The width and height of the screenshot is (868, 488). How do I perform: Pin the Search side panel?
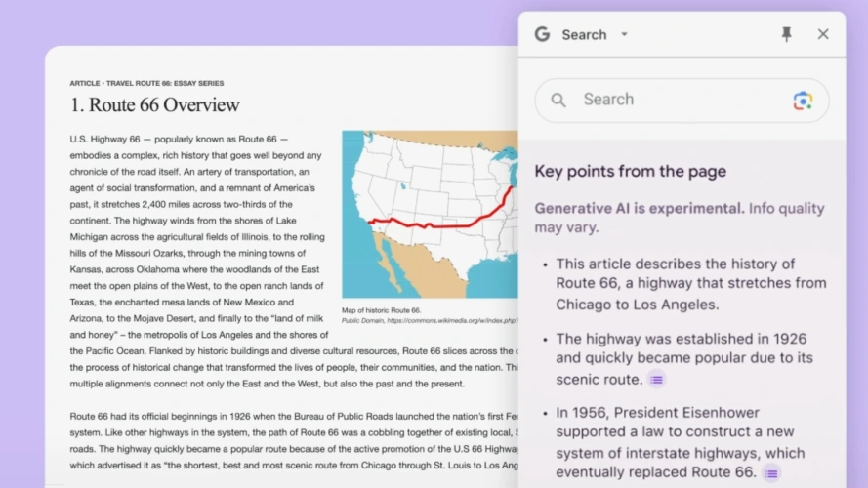click(x=787, y=34)
